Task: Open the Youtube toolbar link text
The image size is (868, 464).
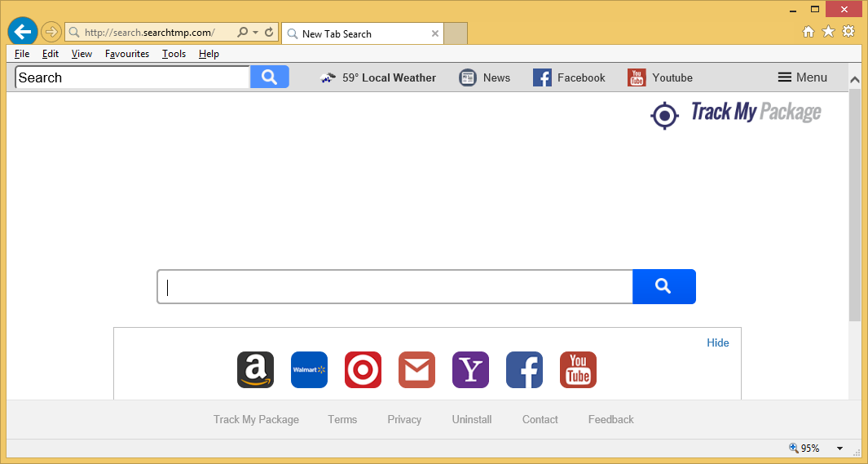Action: tap(672, 78)
